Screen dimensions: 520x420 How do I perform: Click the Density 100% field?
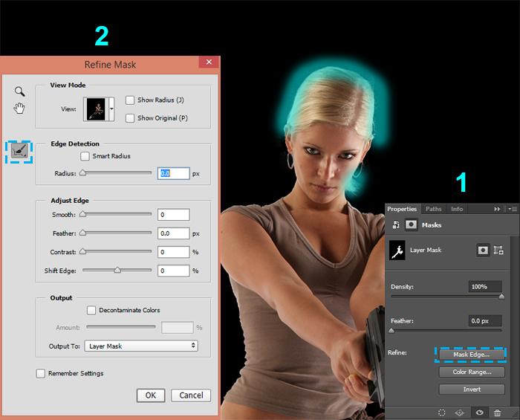pyautogui.click(x=485, y=287)
